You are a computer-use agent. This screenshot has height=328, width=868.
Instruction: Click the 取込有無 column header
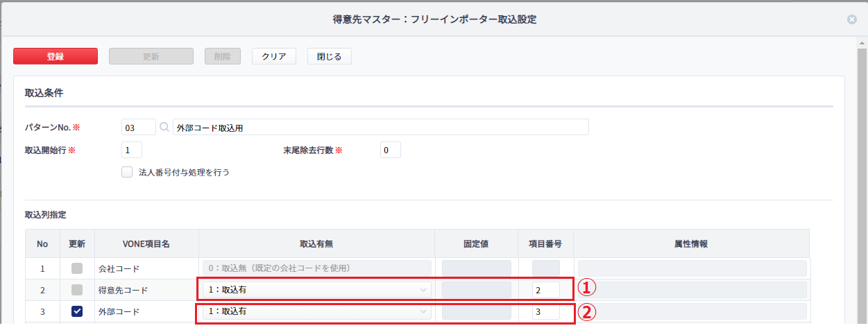[x=317, y=243]
